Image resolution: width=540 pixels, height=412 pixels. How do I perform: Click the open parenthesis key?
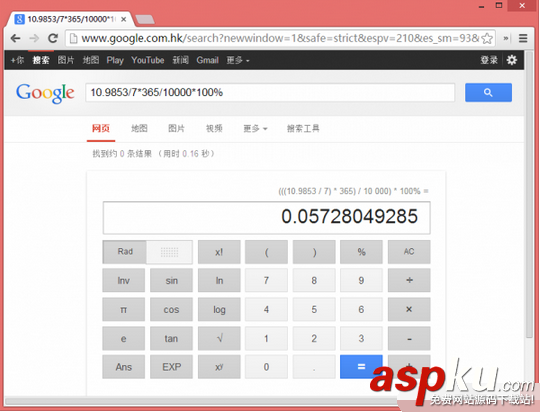(x=267, y=252)
